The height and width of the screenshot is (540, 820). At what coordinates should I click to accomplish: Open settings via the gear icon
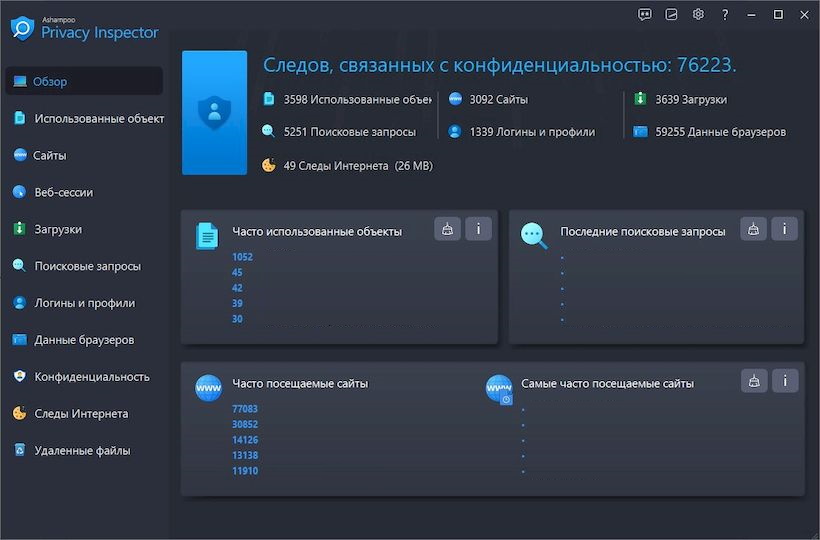[x=698, y=15]
